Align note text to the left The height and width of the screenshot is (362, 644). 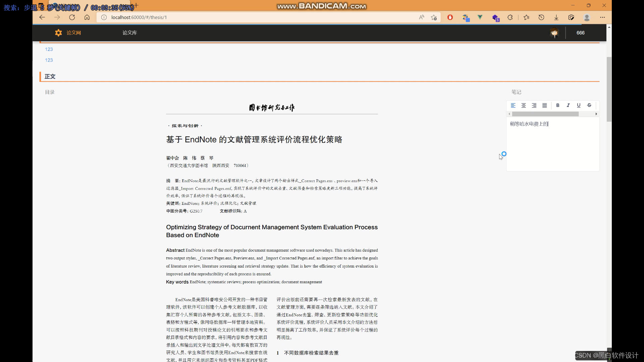tap(513, 105)
